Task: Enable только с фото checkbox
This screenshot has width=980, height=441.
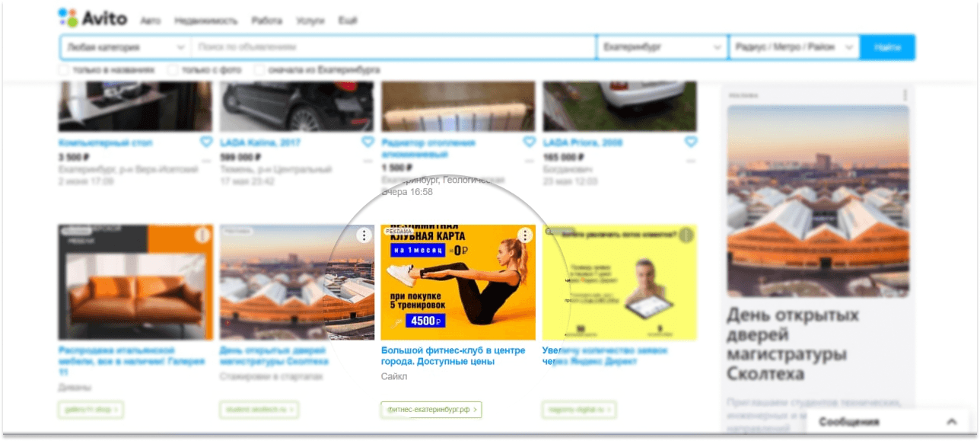Action: tap(173, 70)
